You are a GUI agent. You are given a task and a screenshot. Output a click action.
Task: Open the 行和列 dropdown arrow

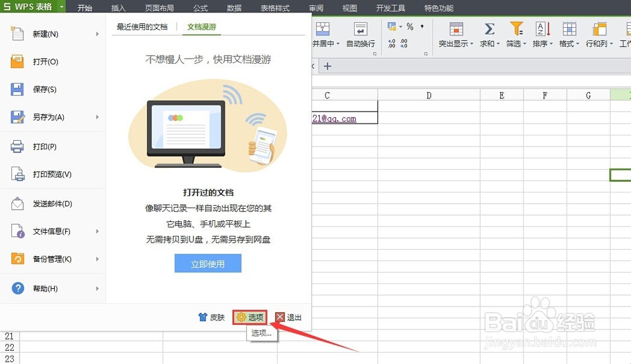point(611,44)
